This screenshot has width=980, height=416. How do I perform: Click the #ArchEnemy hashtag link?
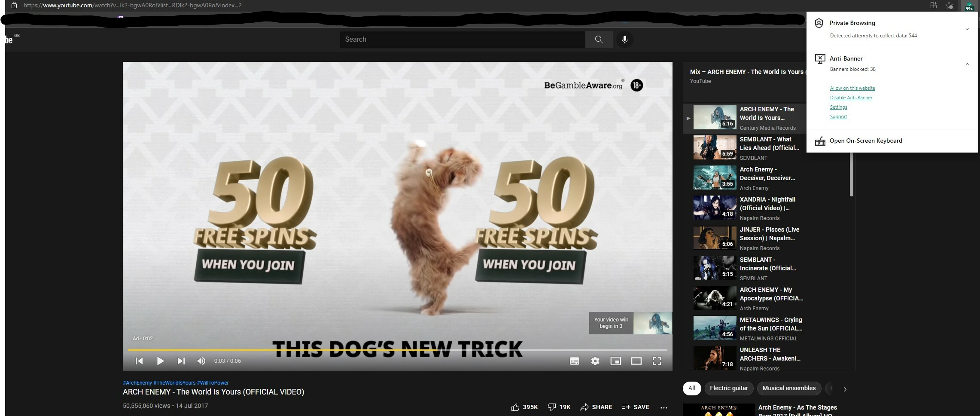pos(137,383)
